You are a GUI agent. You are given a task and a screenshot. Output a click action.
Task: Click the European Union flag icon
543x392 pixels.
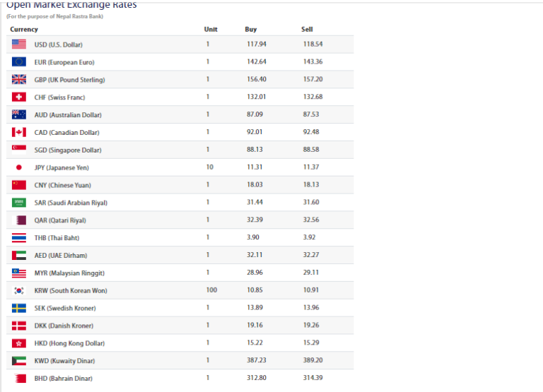19,62
